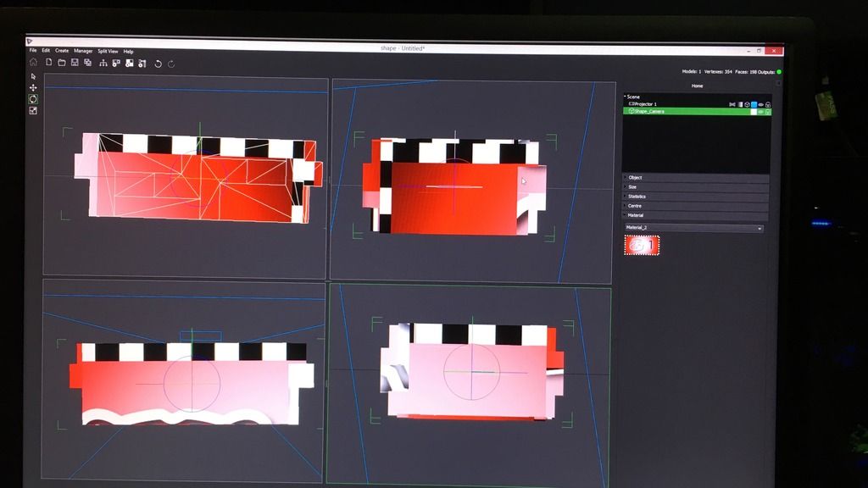Click the sixth toolbar icon with gear and squares

point(116,64)
